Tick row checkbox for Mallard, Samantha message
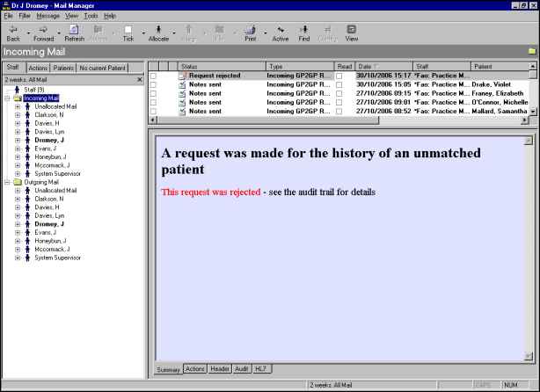The width and height of the screenshot is (540, 392). (x=153, y=112)
